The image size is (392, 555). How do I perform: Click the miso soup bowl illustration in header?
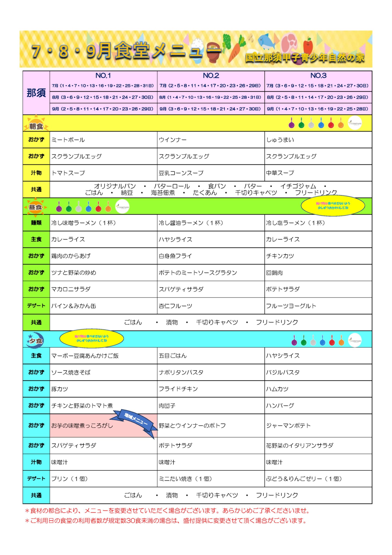tap(214, 52)
